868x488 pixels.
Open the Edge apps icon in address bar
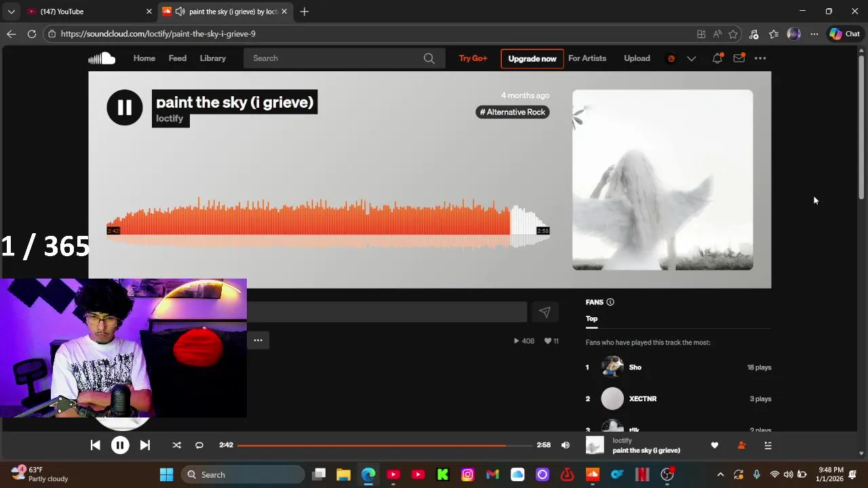click(701, 34)
